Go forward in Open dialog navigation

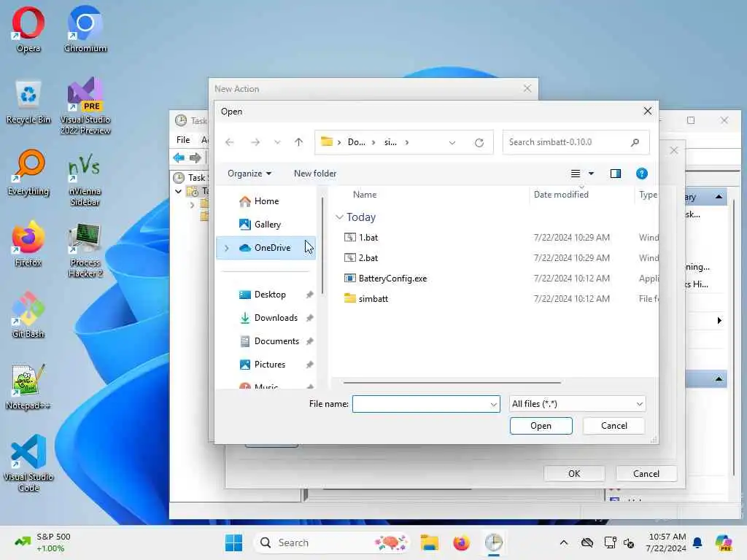(255, 142)
